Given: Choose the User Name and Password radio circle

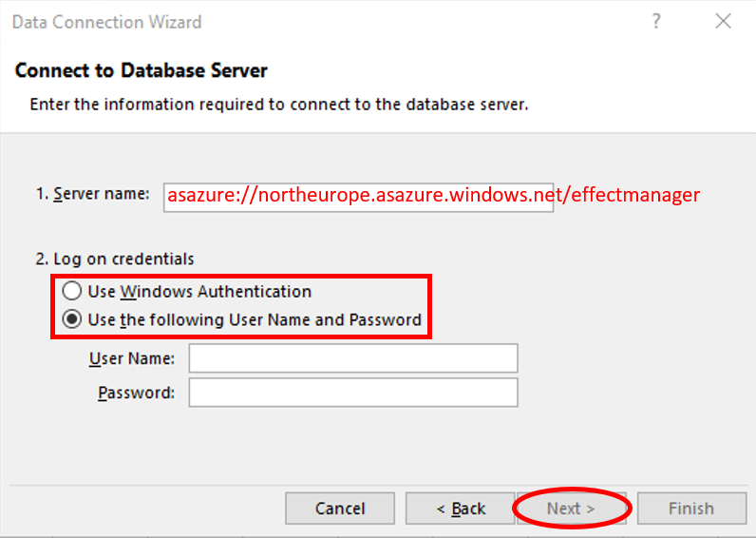Looking at the screenshot, I should tap(72, 320).
